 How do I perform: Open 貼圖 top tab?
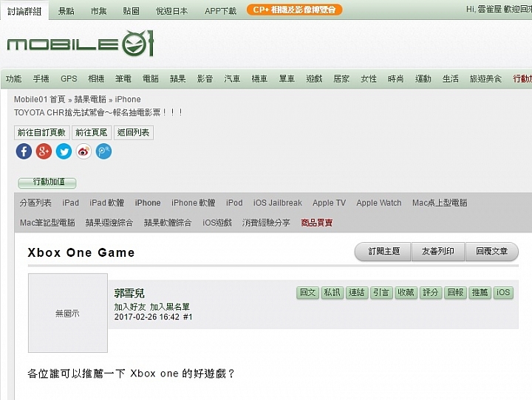pyautogui.click(x=131, y=11)
